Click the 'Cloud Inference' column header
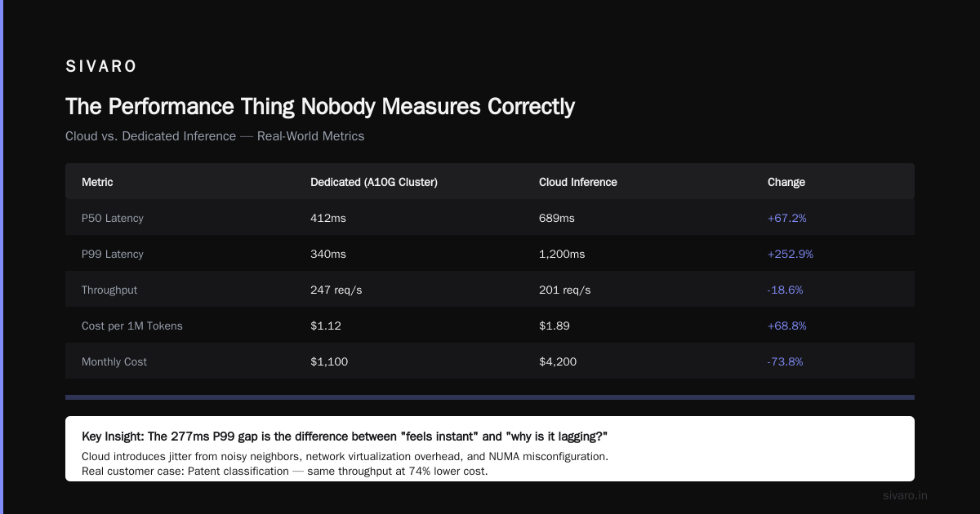Viewport: 980px width, 514px height. (x=578, y=182)
